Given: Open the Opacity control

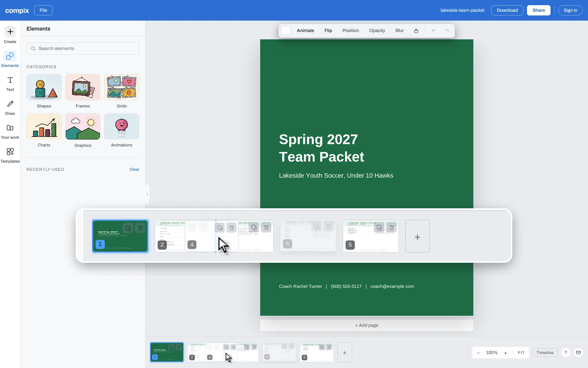Looking at the screenshot, I should click(377, 31).
